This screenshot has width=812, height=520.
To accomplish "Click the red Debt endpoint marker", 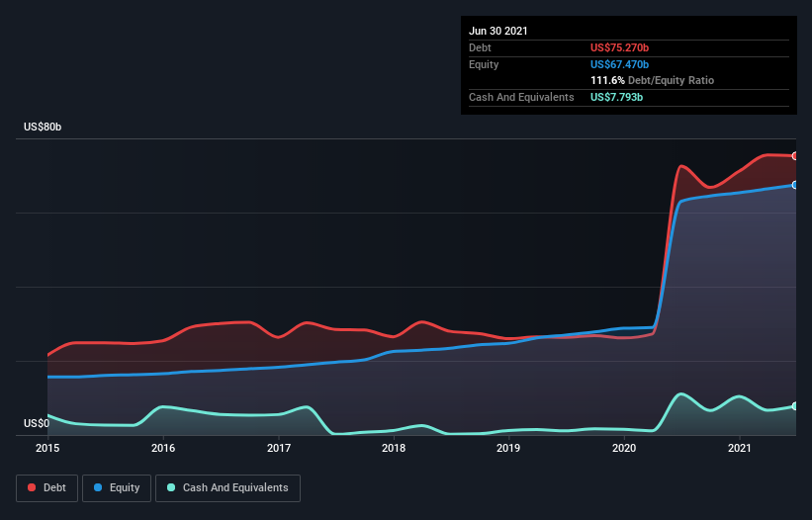I will pyautogui.click(x=795, y=156).
